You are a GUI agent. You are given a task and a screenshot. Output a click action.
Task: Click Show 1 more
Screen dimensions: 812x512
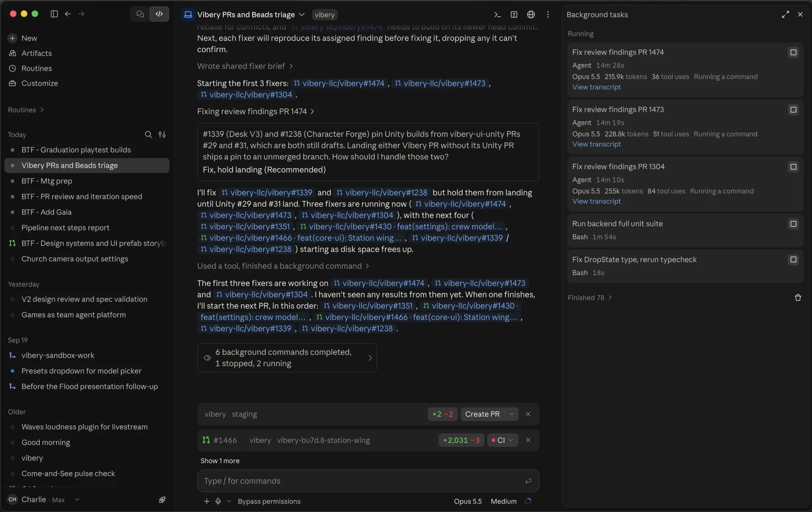(220, 461)
